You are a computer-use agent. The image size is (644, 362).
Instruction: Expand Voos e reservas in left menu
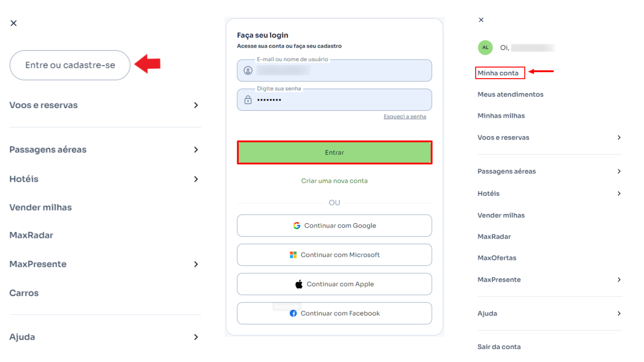tap(105, 105)
